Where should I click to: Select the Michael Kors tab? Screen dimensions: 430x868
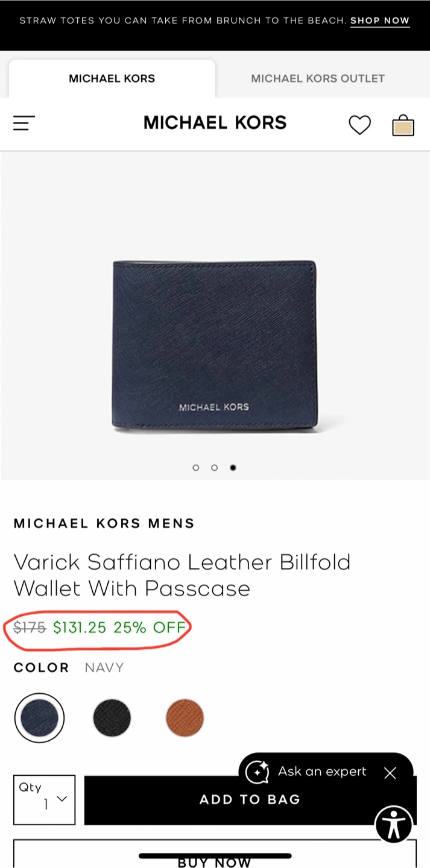point(112,78)
